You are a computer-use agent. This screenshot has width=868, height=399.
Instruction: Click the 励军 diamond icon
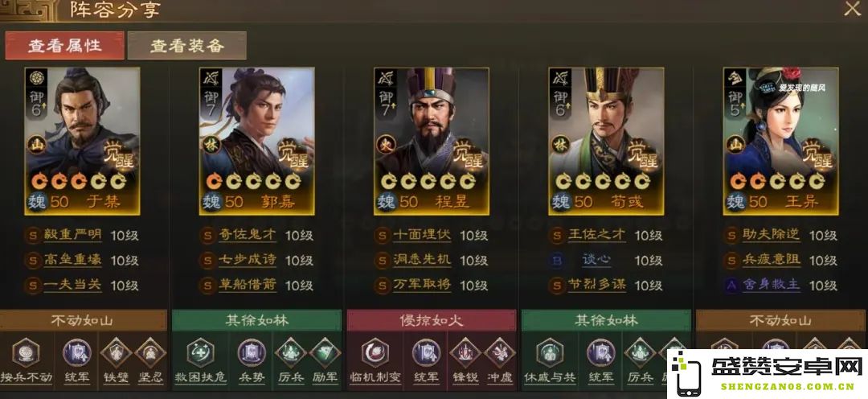coord(325,353)
